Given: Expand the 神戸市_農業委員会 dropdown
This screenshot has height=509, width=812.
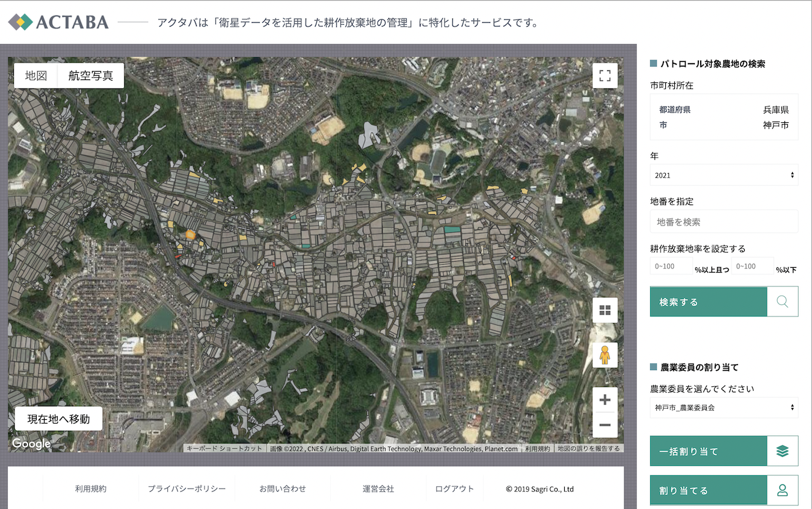Looking at the screenshot, I should 724,407.
